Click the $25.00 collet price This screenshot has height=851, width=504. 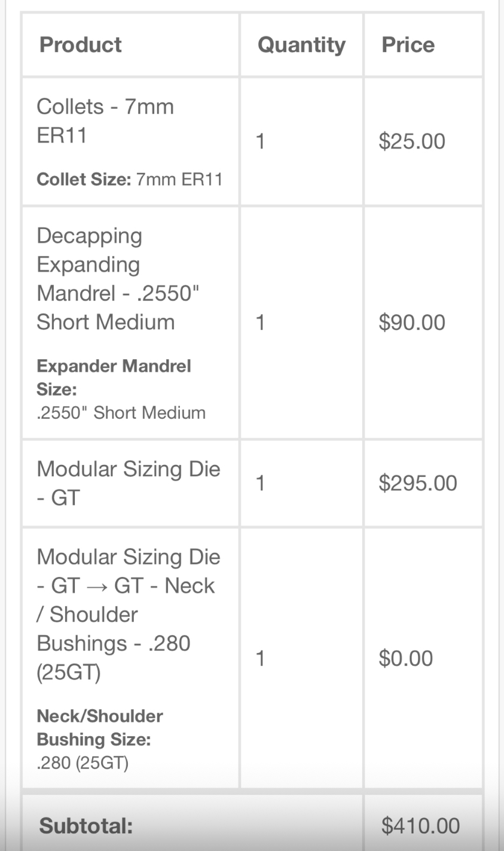412,141
